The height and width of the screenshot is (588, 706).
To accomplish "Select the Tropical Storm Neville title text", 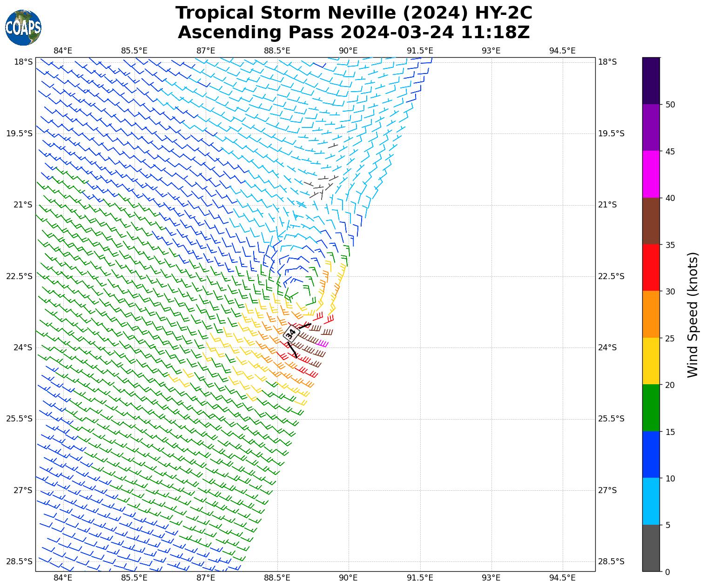I will [354, 13].
